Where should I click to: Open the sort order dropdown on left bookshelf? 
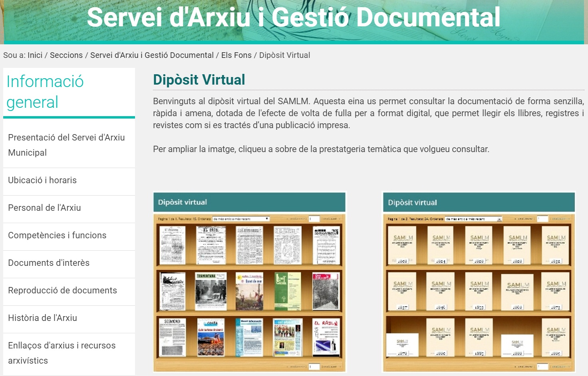(x=241, y=219)
